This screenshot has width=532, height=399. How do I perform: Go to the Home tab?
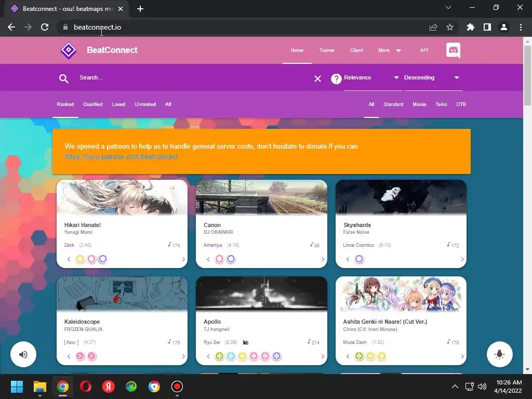pyautogui.click(x=297, y=50)
